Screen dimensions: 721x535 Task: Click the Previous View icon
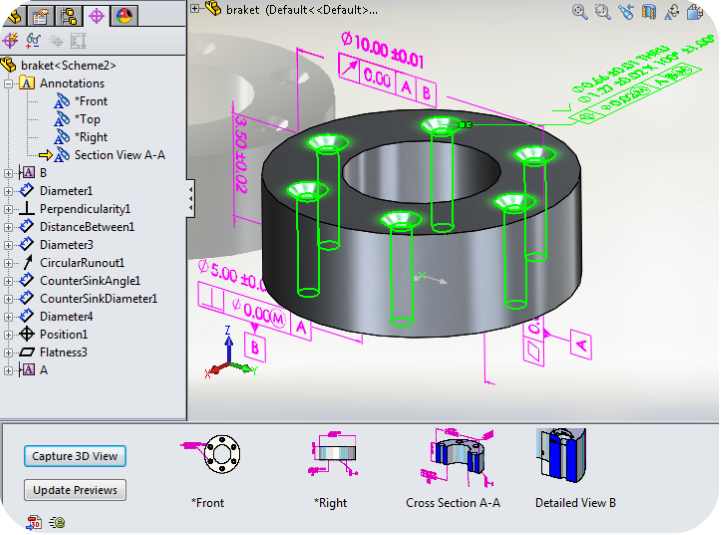[x=626, y=11]
